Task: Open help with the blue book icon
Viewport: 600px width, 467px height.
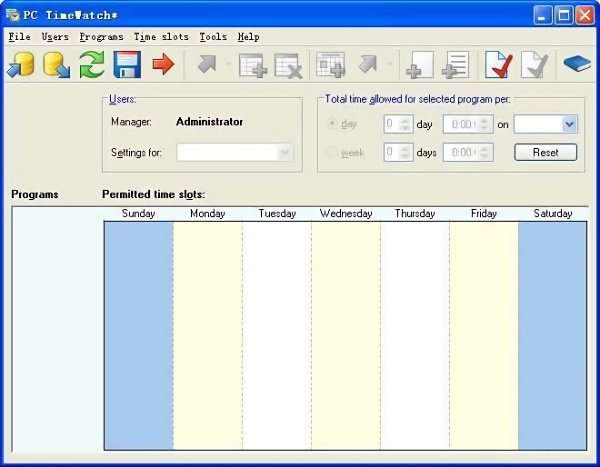Action: tap(577, 64)
